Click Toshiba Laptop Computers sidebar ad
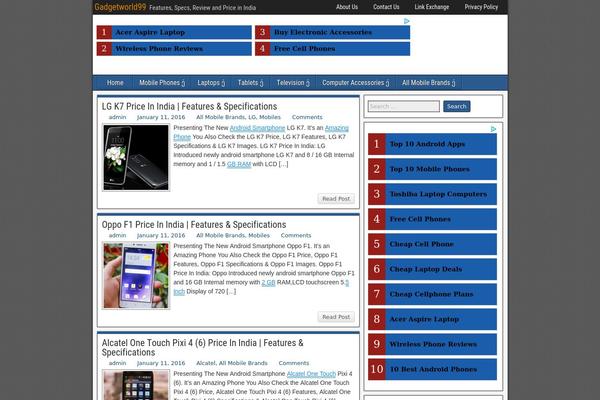This screenshot has height=400, width=600. pos(432,194)
